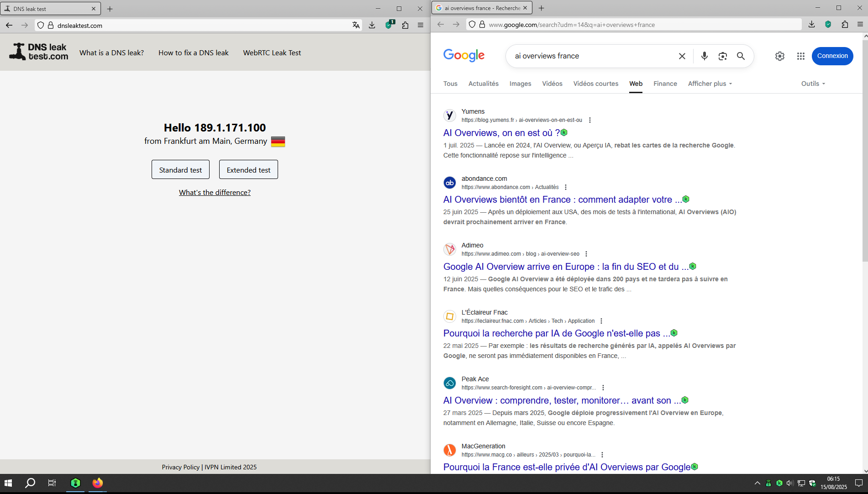Open Extensions menu in Google browser window
This screenshot has height=494, width=868.
click(845, 25)
